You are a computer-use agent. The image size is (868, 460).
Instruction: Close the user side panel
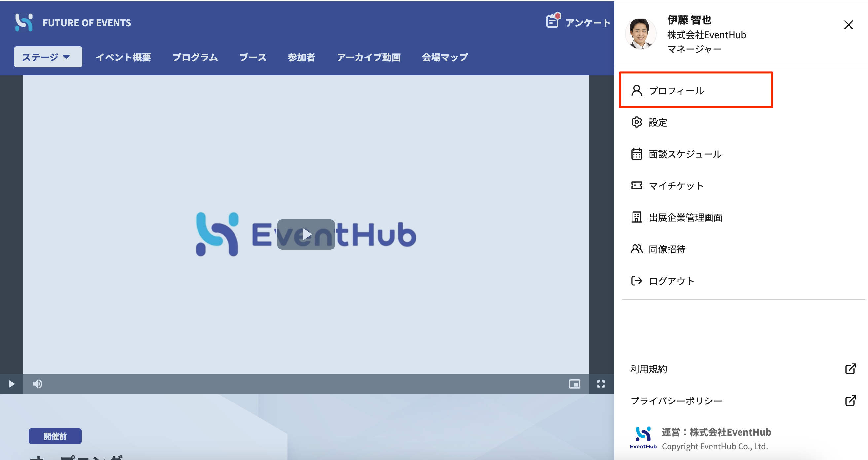click(x=848, y=25)
